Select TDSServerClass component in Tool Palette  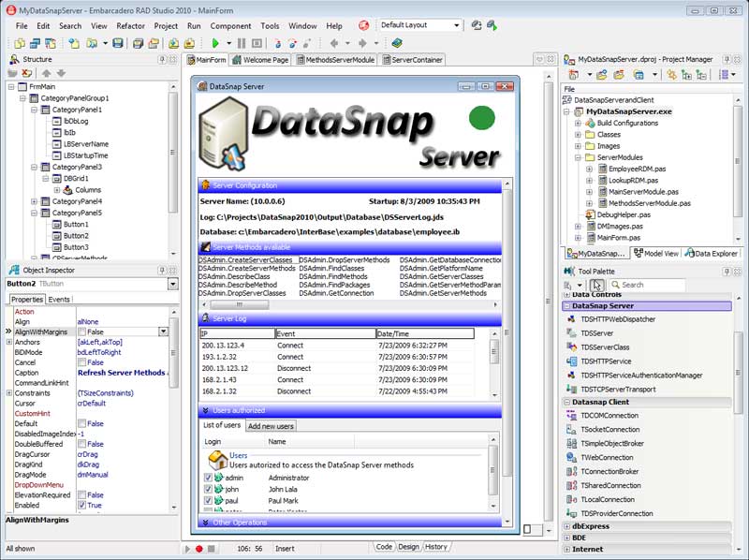(x=605, y=347)
